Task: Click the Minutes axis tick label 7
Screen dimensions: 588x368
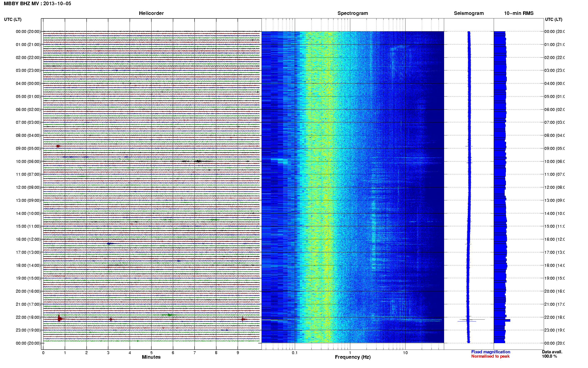Action: pyautogui.click(x=195, y=353)
